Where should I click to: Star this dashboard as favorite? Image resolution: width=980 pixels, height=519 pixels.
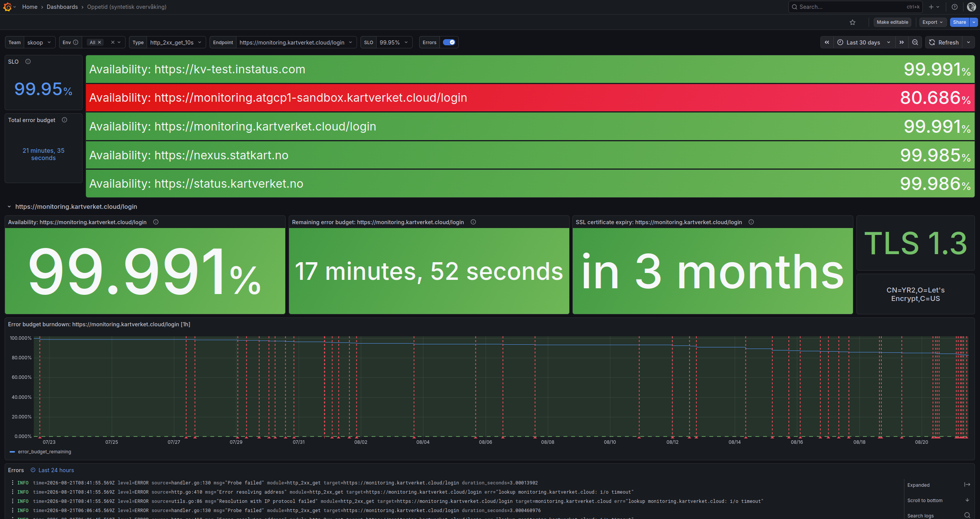tap(853, 22)
